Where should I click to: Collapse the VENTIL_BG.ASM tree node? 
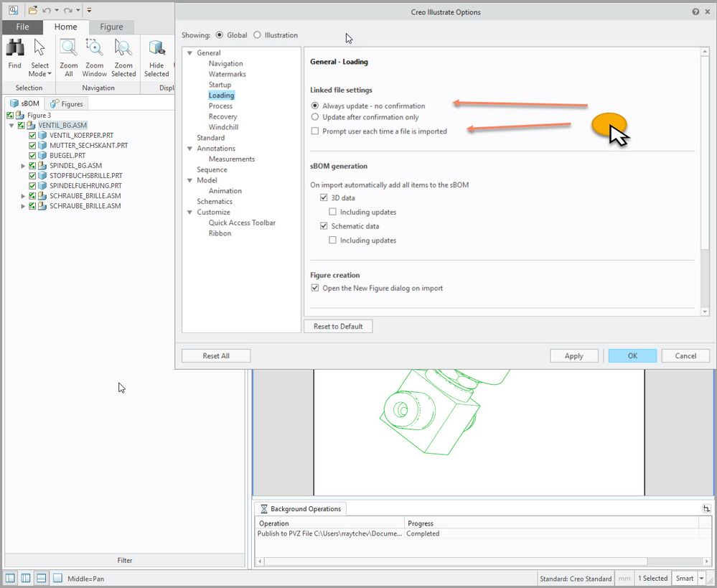[11, 126]
